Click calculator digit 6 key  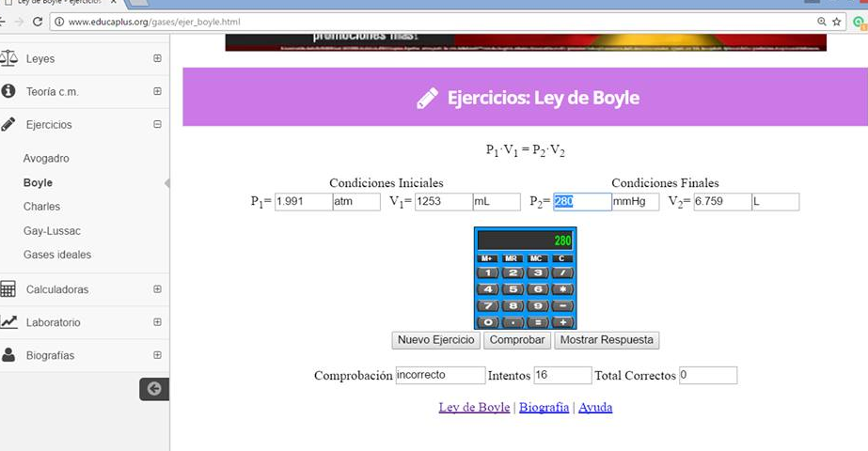[x=538, y=289]
